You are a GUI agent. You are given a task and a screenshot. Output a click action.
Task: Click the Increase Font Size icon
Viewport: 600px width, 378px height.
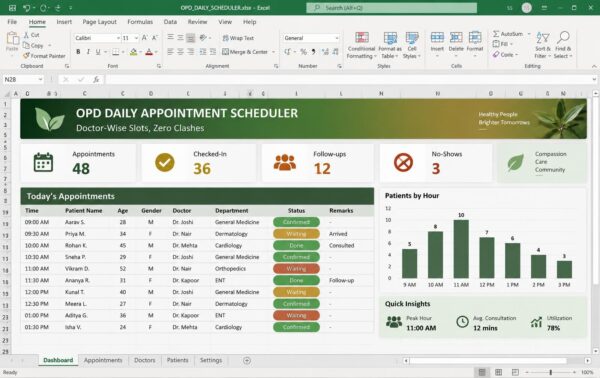(x=145, y=38)
